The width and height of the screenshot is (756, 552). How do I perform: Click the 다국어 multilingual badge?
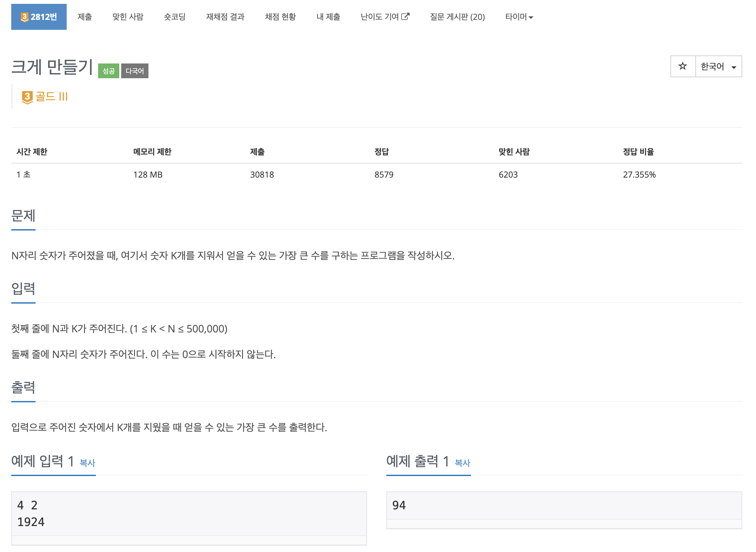click(x=135, y=71)
